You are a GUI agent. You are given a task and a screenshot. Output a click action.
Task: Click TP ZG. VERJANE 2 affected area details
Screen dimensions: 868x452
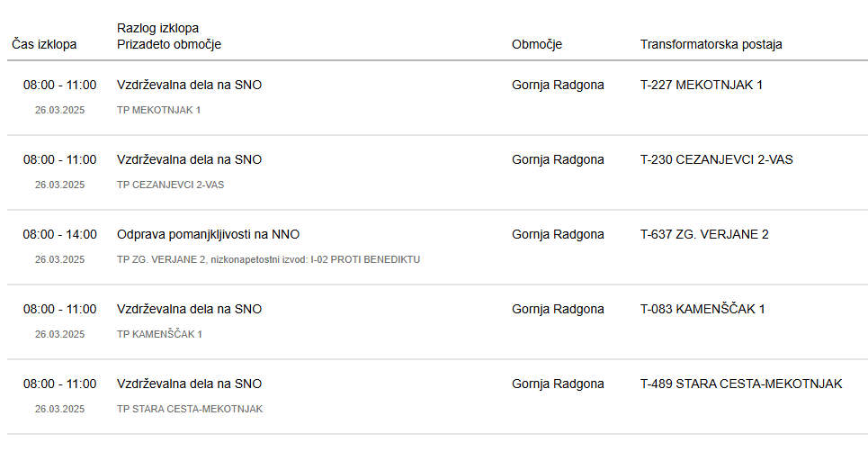[x=268, y=259]
